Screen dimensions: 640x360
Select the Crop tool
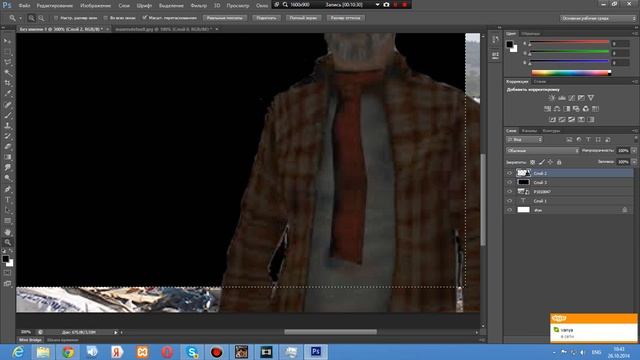point(8,83)
